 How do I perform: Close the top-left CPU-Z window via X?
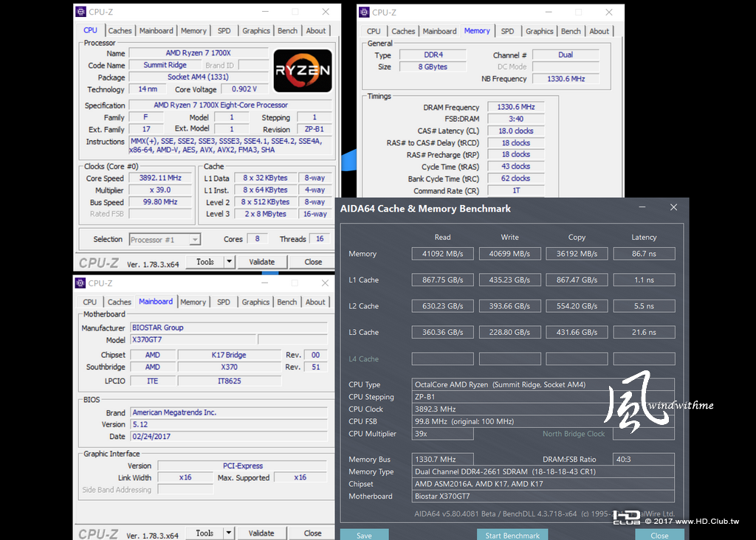click(326, 12)
